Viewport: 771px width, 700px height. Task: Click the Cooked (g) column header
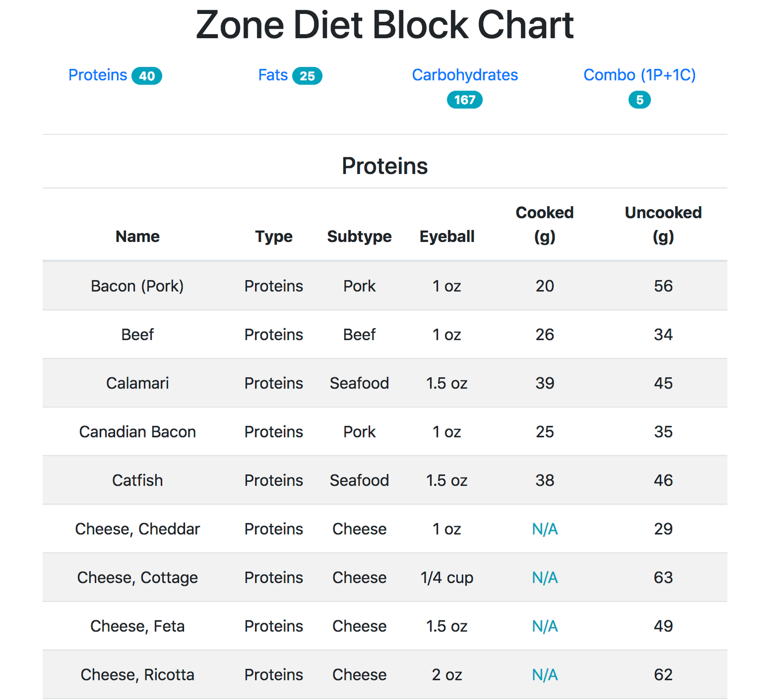point(545,224)
